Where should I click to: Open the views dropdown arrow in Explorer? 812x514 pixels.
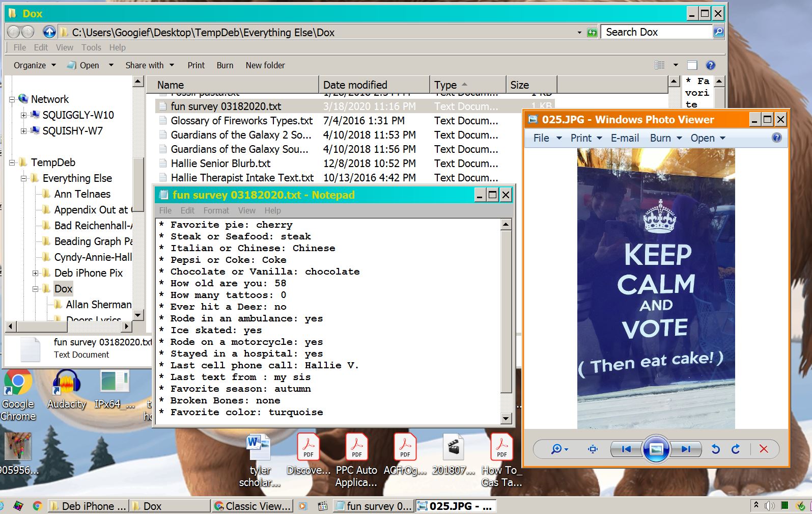tap(676, 65)
